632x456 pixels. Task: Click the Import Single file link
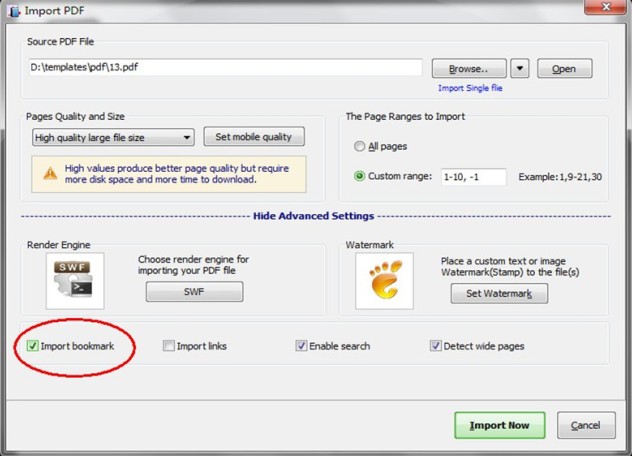pyautogui.click(x=470, y=88)
